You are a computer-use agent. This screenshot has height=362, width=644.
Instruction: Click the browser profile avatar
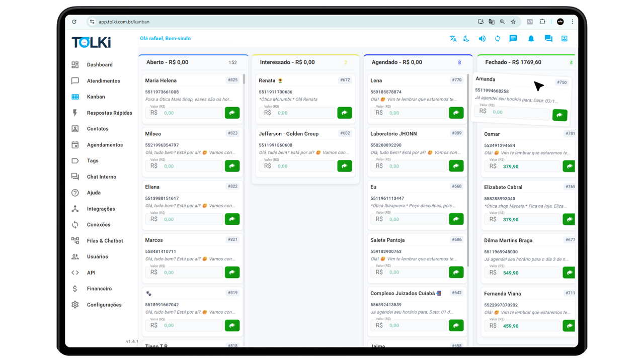click(560, 22)
